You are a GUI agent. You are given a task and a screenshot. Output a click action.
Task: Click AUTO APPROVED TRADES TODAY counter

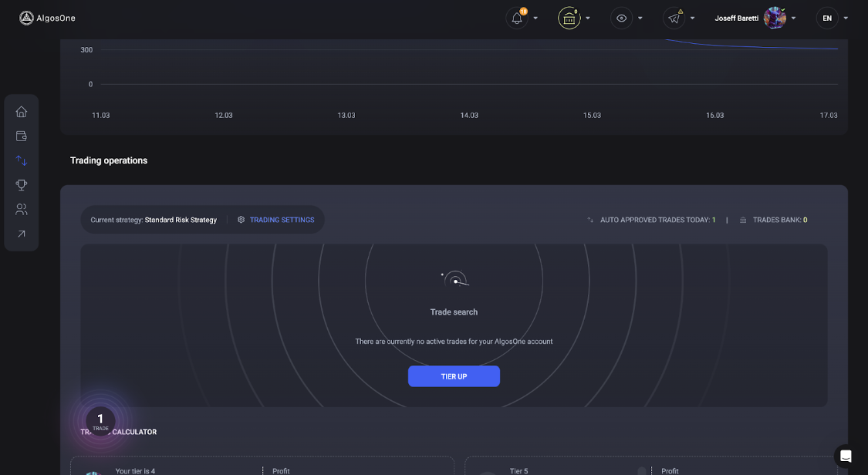(x=657, y=220)
